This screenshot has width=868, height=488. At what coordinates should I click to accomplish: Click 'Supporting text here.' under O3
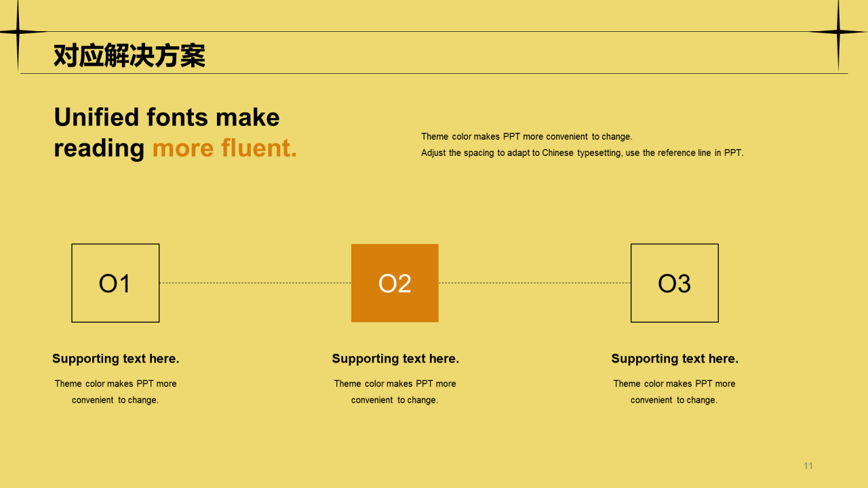point(675,359)
